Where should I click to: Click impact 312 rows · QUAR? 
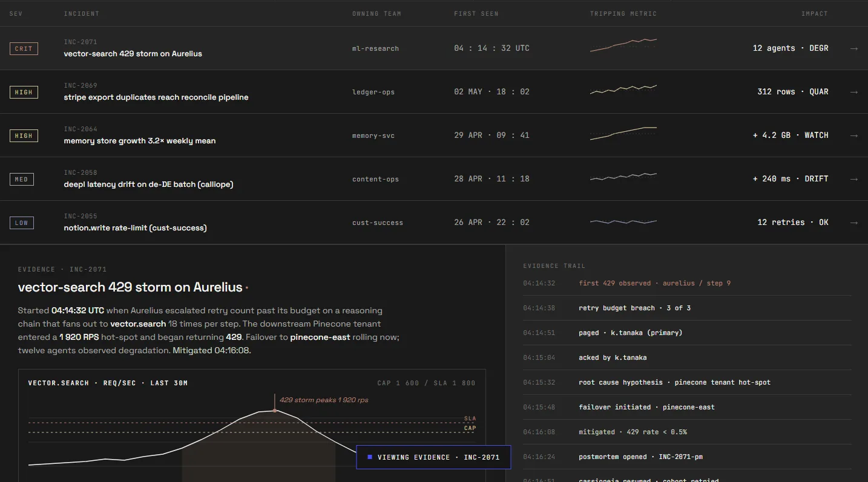pos(793,92)
